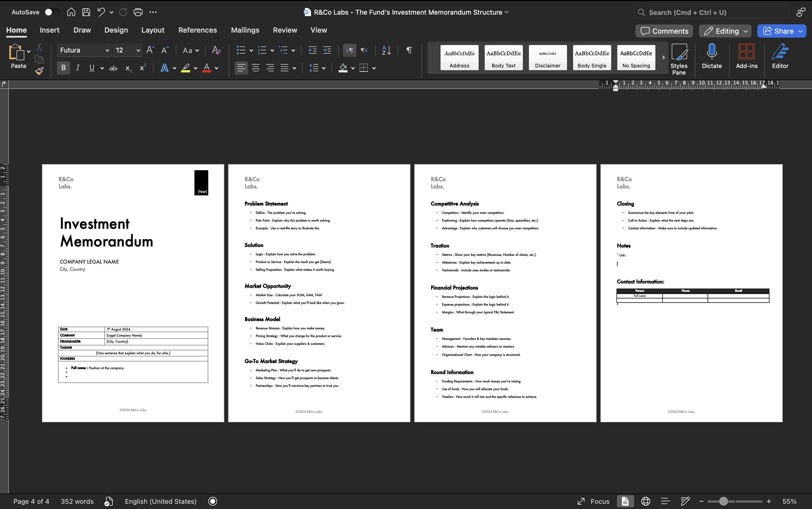Viewport: 812px width, 509px height.
Task: Click the Sort A to Z icon
Action: pyautogui.click(x=386, y=50)
